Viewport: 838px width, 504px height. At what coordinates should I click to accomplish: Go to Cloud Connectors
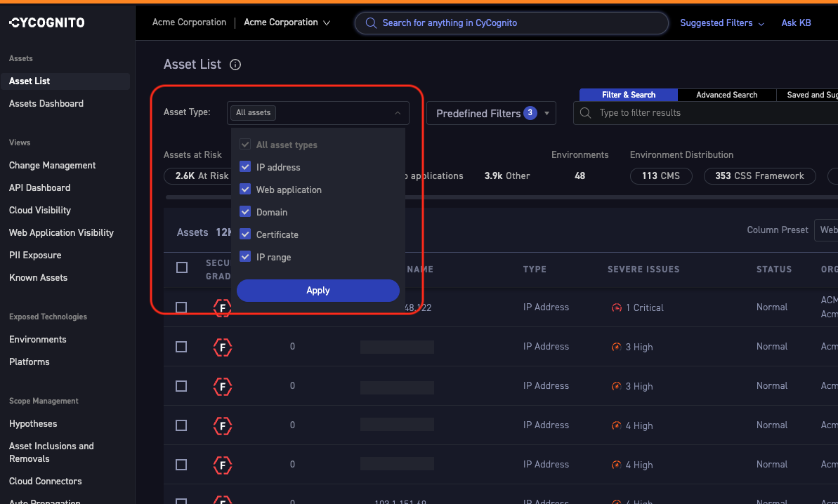(x=46, y=481)
